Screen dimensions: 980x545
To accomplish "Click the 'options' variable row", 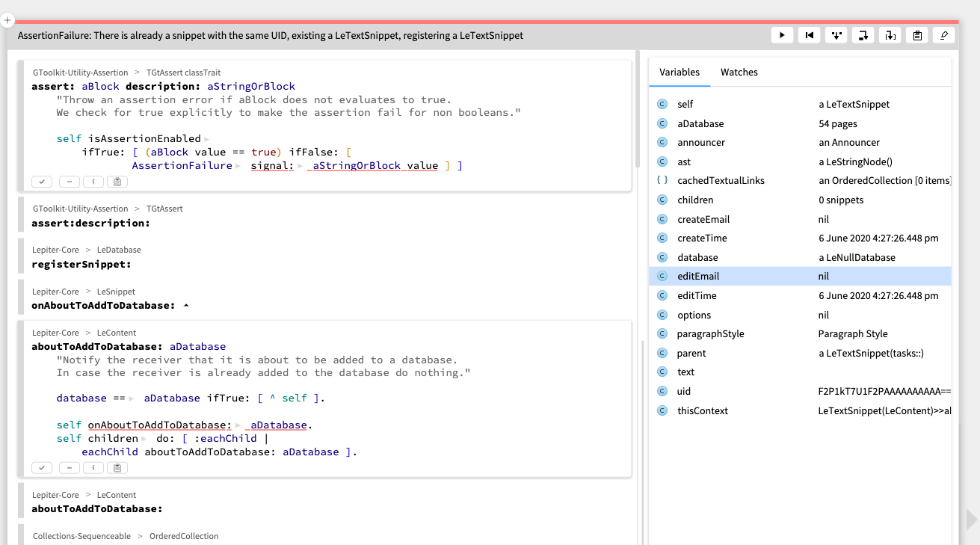I will (x=800, y=315).
